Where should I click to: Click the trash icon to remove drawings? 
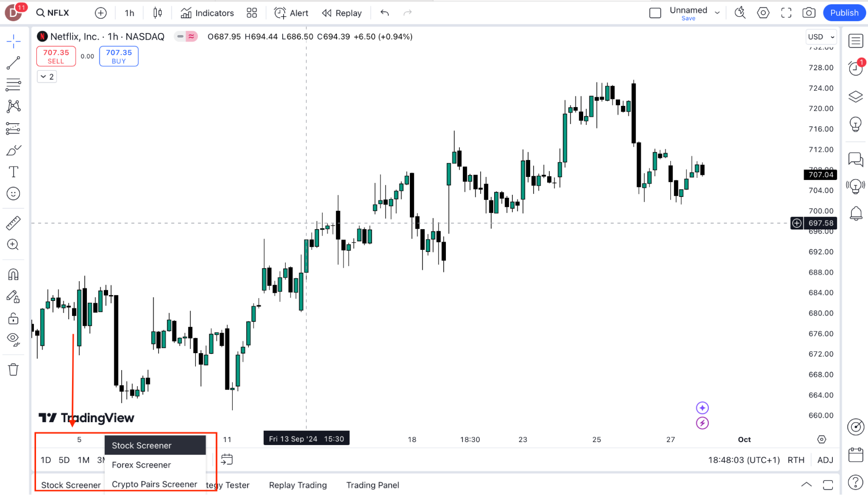pyautogui.click(x=13, y=370)
